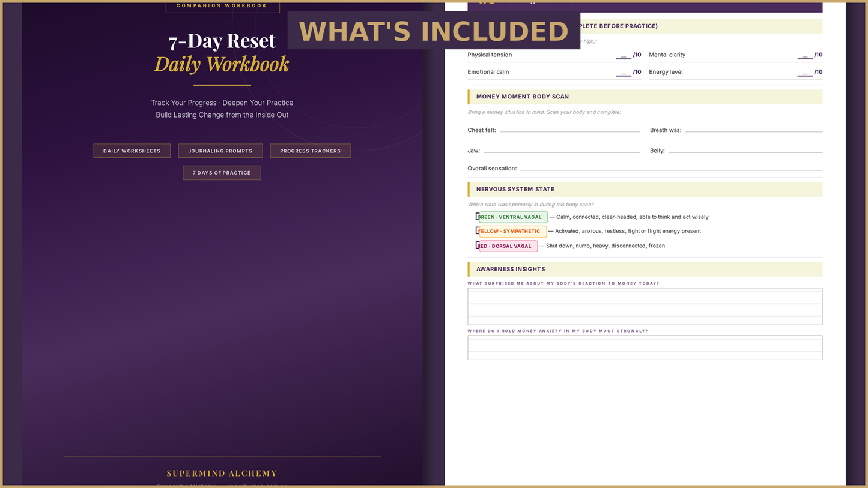The width and height of the screenshot is (868, 488).
Task: Click the 'Daily Workbook' gold title
Action: click(x=222, y=64)
